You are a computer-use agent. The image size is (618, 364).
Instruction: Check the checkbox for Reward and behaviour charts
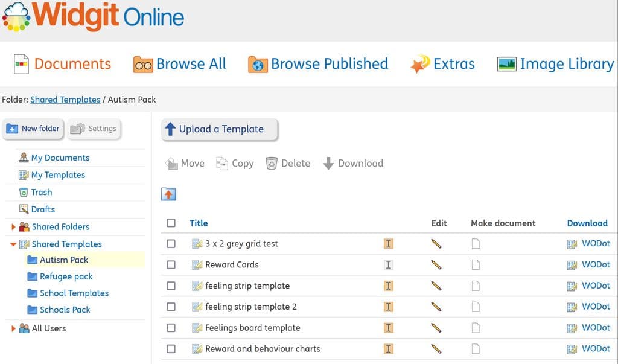coord(171,348)
